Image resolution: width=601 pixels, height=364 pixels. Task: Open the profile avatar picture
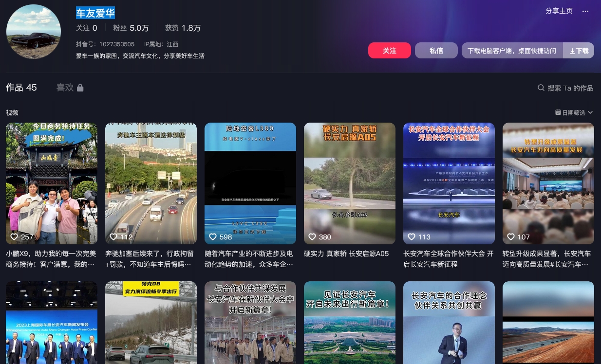(34, 32)
